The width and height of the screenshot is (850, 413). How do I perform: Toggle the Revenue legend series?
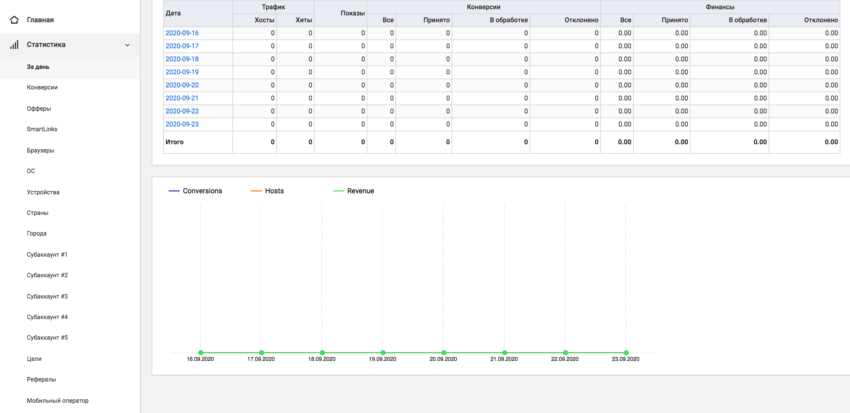[x=353, y=191]
